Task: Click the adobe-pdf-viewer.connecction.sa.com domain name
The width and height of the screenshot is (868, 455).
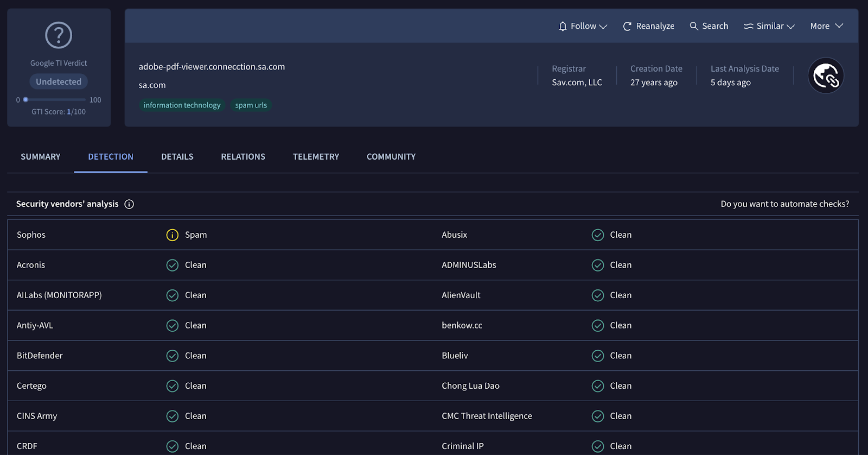Action: click(x=212, y=67)
